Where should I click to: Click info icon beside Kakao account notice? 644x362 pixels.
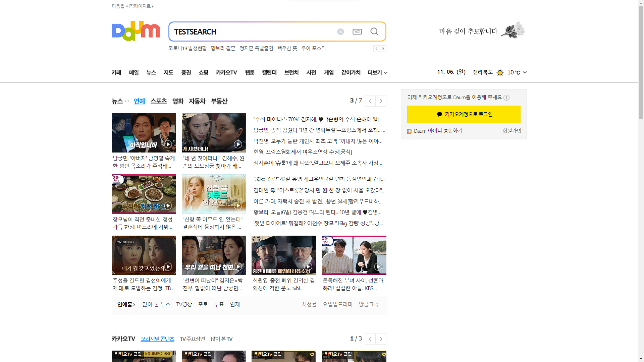tap(506, 98)
